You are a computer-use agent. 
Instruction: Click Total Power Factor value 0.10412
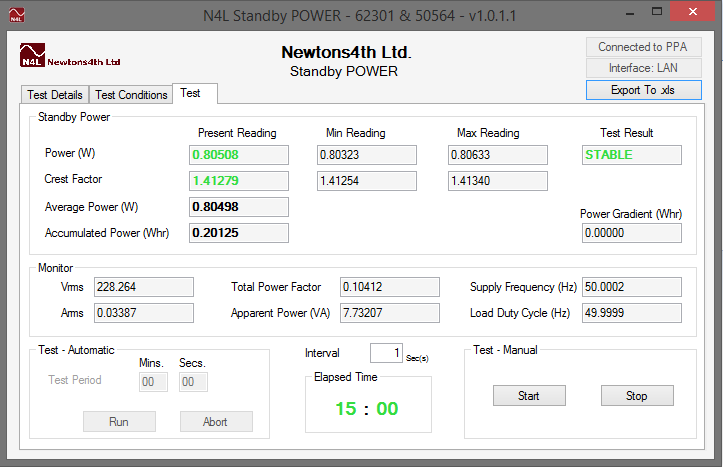click(390, 287)
